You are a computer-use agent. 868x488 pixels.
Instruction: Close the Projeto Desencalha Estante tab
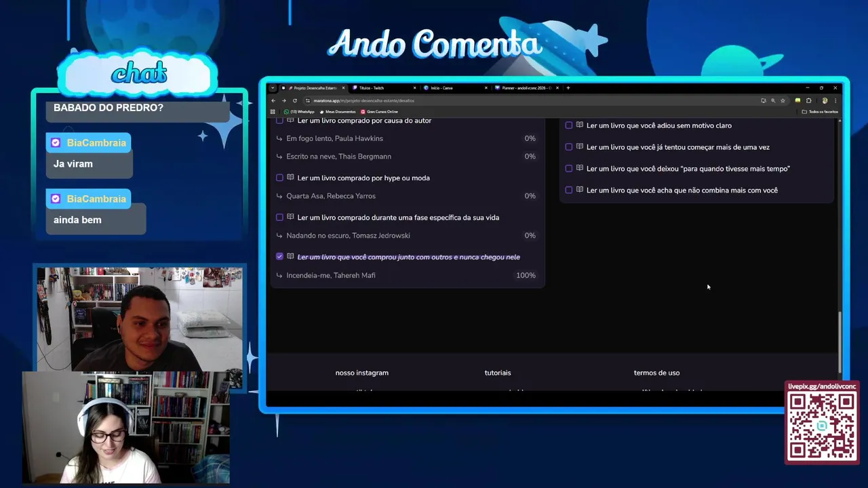[343, 87]
